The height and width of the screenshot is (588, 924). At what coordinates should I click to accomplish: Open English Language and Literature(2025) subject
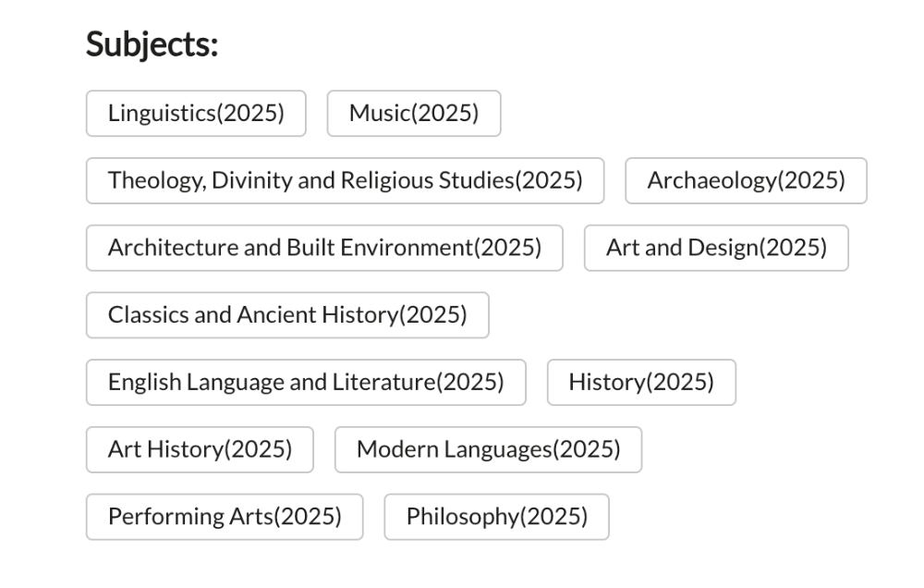306,383
